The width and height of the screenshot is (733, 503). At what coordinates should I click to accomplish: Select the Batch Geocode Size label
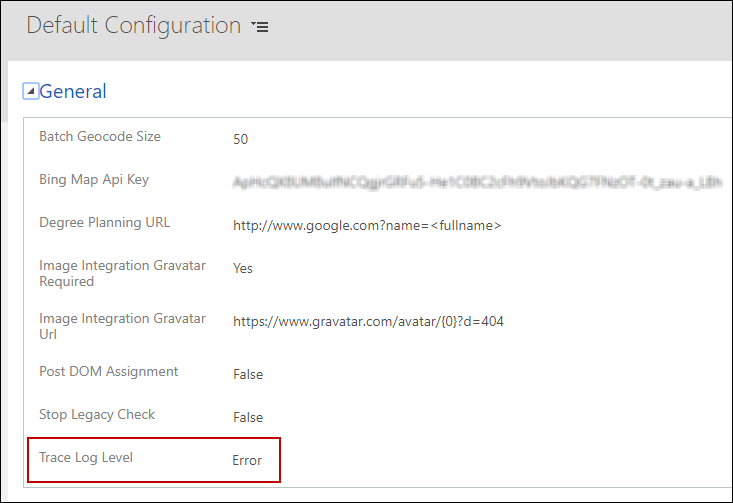pyautogui.click(x=99, y=136)
